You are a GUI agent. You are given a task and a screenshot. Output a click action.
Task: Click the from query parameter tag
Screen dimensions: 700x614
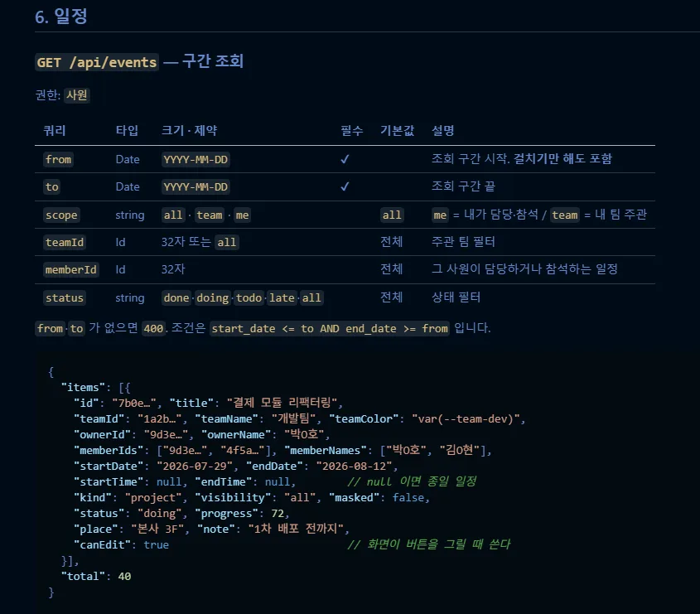[58, 159]
